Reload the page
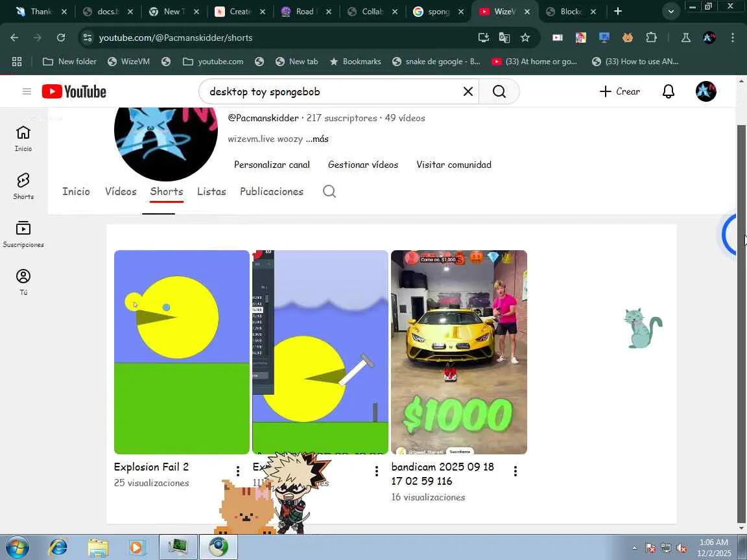The image size is (747, 560). [60, 38]
